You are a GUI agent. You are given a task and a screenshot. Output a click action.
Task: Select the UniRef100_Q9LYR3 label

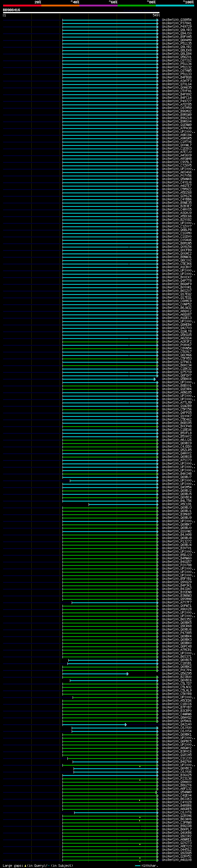pyautogui.click(x=177, y=30)
